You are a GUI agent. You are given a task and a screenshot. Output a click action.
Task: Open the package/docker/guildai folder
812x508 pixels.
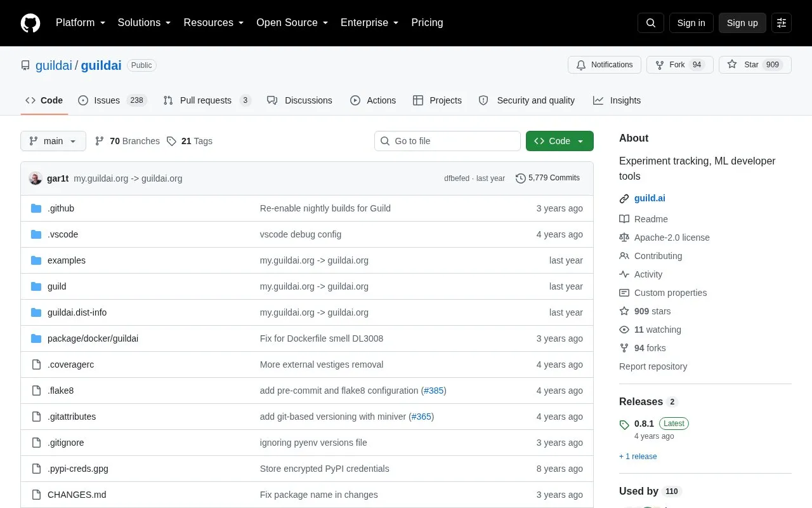coord(93,338)
